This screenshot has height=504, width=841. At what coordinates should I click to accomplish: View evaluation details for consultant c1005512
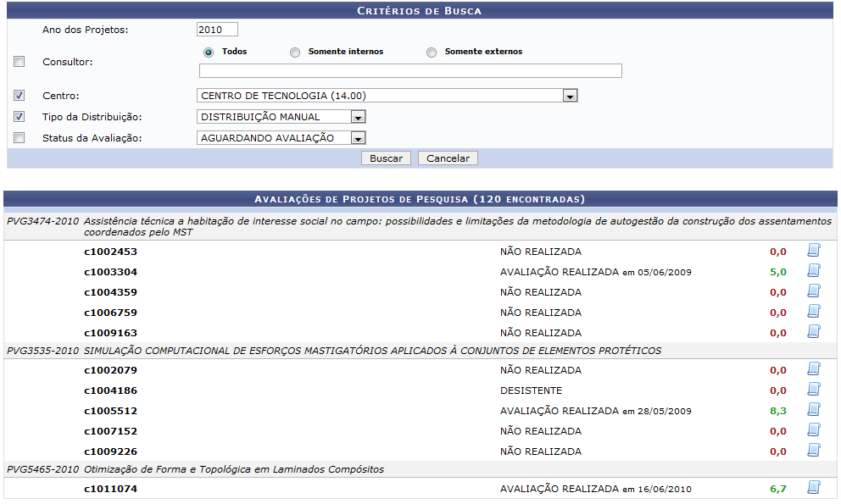[812, 411]
